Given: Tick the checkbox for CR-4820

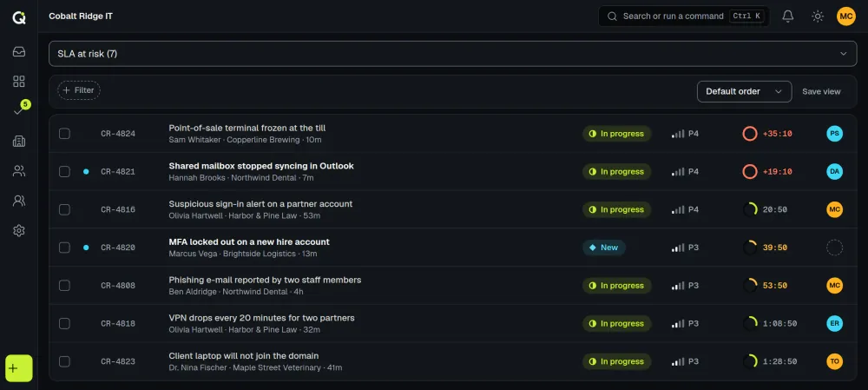Looking at the screenshot, I should 65,248.
